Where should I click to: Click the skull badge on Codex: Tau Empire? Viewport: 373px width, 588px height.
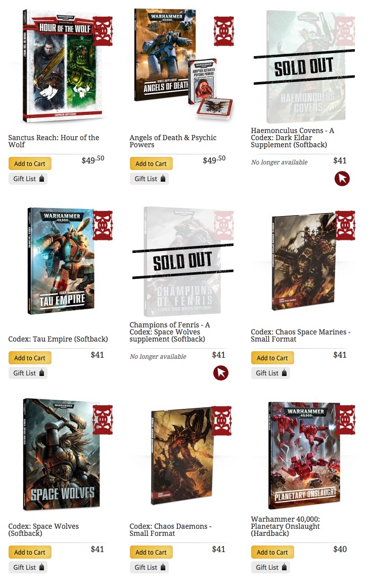(x=103, y=225)
